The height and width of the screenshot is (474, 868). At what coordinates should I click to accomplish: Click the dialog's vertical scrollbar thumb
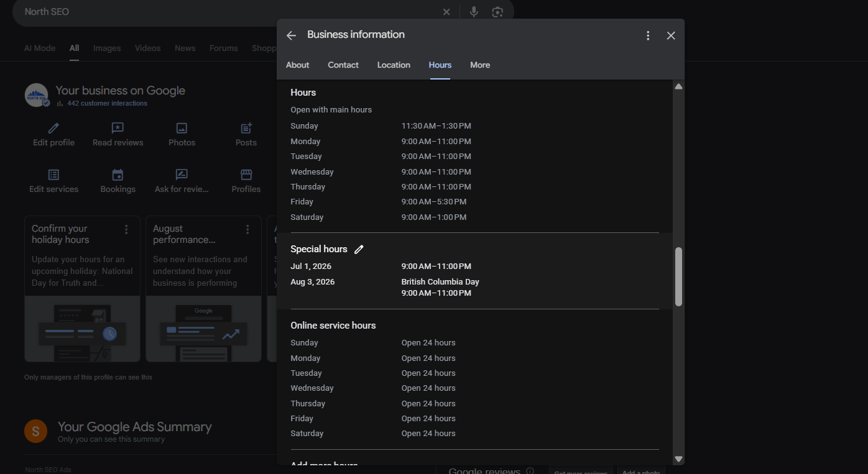coord(678,276)
